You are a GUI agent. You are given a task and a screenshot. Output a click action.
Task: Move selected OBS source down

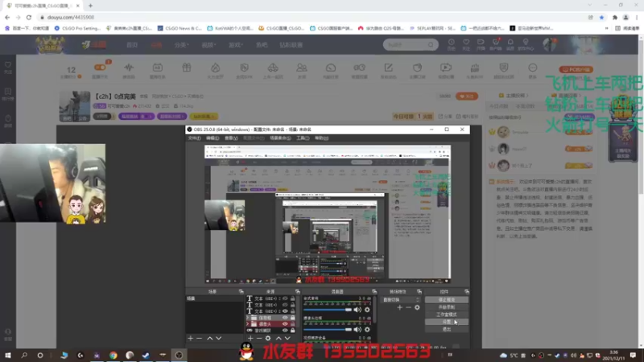coord(287,338)
